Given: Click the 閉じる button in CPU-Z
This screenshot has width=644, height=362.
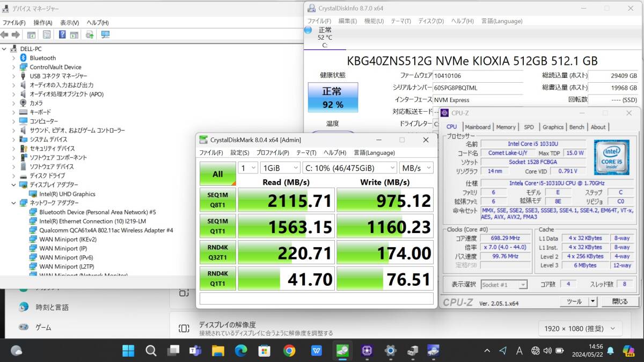Looking at the screenshot, I should click(x=619, y=302).
